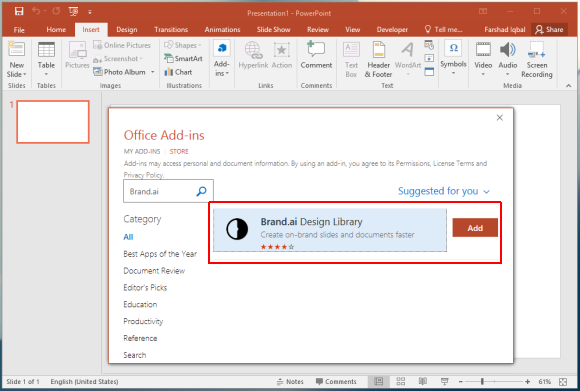The height and width of the screenshot is (391, 580).
Task: Insert a Comment
Action: point(316,55)
